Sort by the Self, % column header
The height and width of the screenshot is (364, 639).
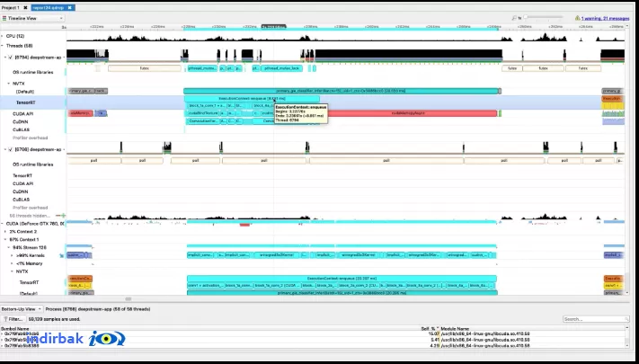430,329
